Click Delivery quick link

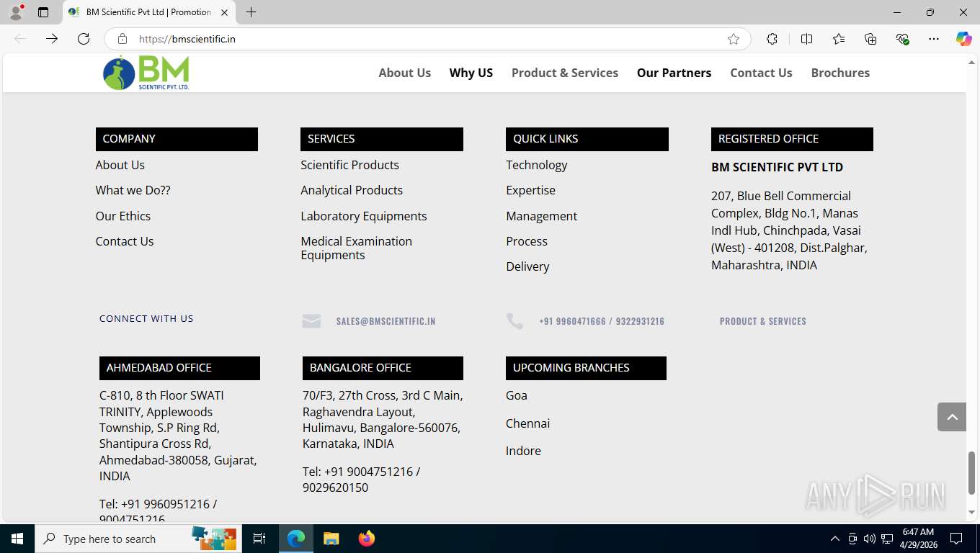[x=527, y=266]
